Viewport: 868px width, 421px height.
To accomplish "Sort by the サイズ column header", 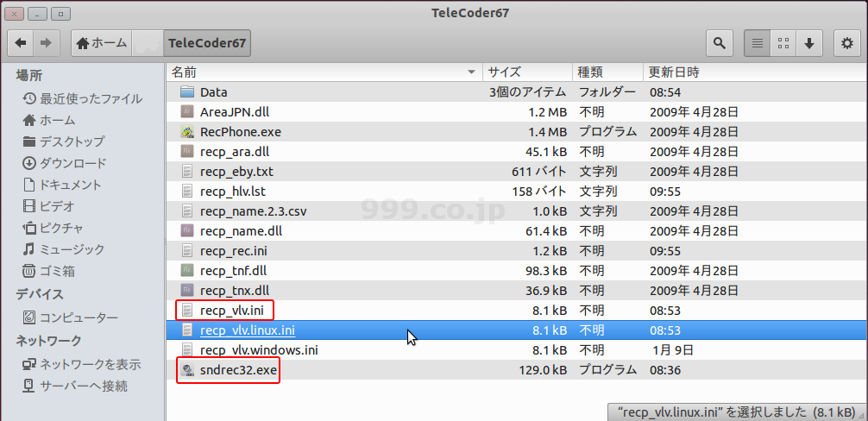I will (x=527, y=72).
